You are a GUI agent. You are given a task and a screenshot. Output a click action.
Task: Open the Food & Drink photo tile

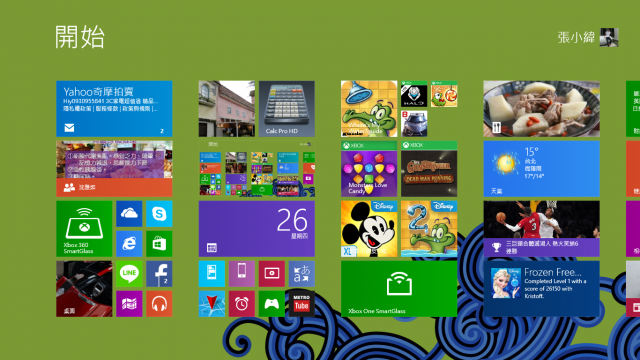click(x=541, y=109)
